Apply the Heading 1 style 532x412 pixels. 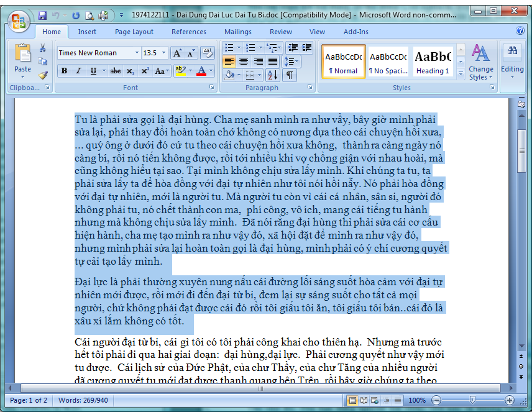[433, 62]
